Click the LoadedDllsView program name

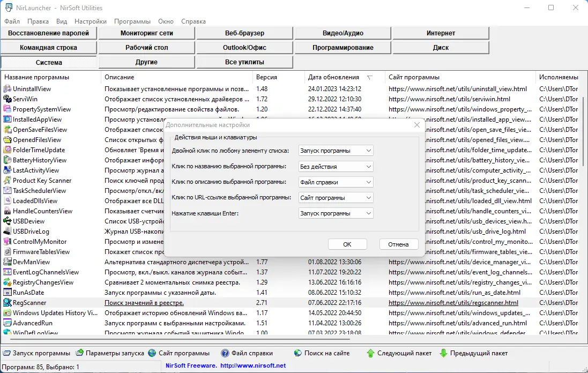(x=35, y=201)
